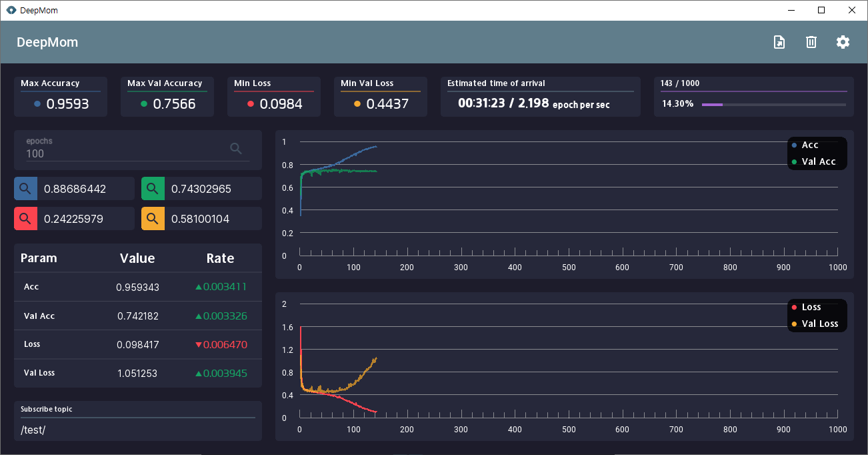
Task: Toggle the Val Loss series in legend
Action: point(815,324)
